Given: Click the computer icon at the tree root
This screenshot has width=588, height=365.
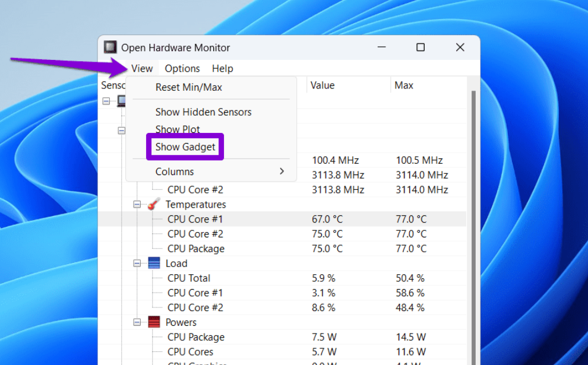Looking at the screenshot, I should click(122, 100).
